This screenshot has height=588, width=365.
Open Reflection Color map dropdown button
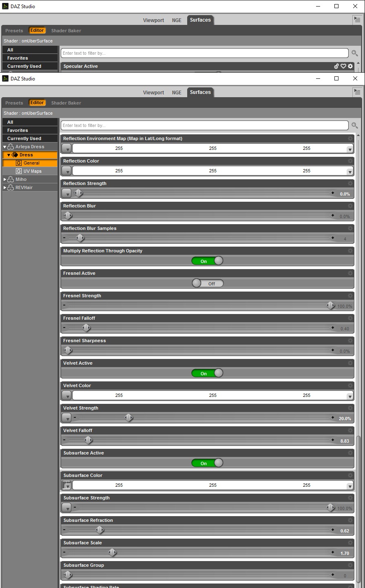pos(66,171)
